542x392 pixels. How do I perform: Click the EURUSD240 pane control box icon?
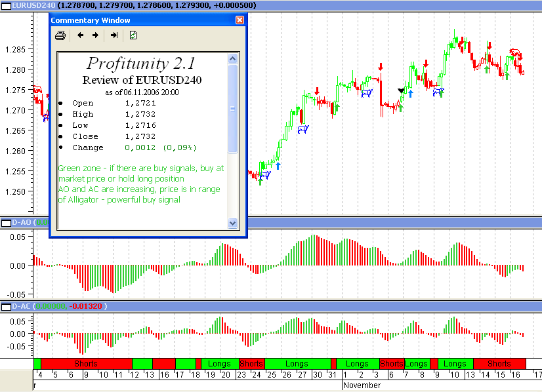pos(6,6)
